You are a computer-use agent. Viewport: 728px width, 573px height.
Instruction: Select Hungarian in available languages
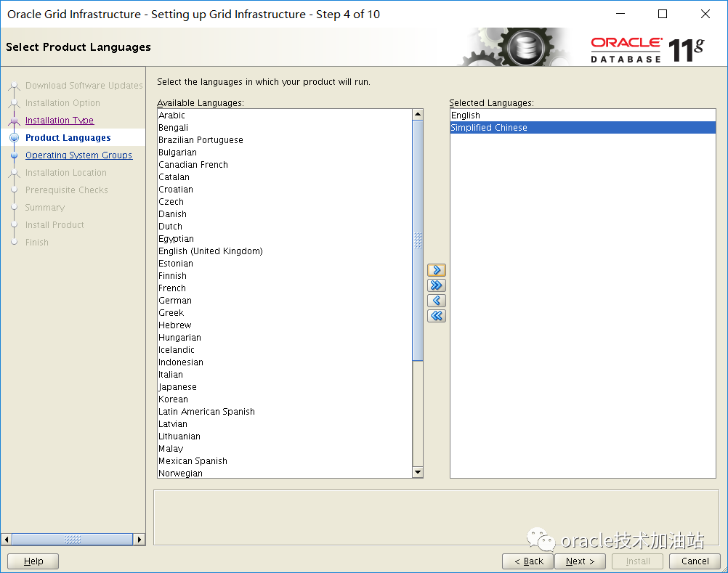click(x=285, y=337)
